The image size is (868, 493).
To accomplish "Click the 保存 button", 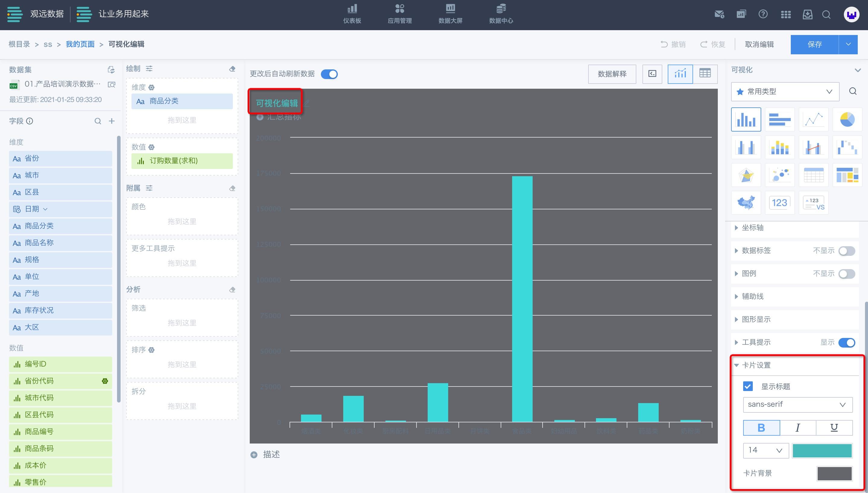I will tap(814, 44).
